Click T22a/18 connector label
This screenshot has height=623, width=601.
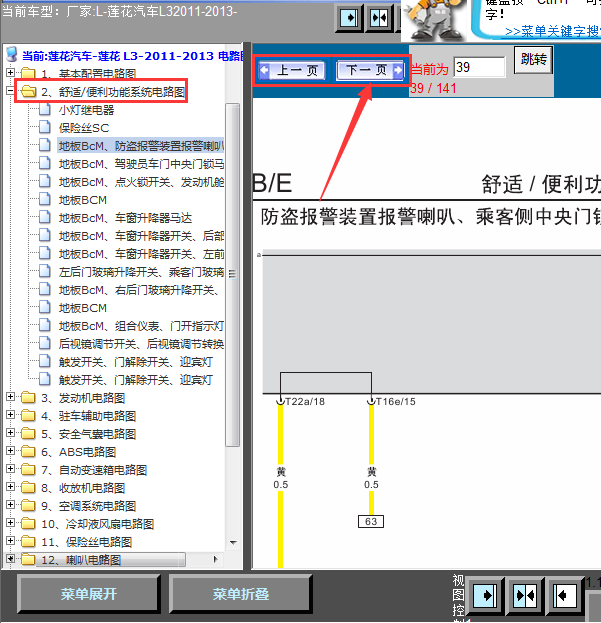[305, 402]
